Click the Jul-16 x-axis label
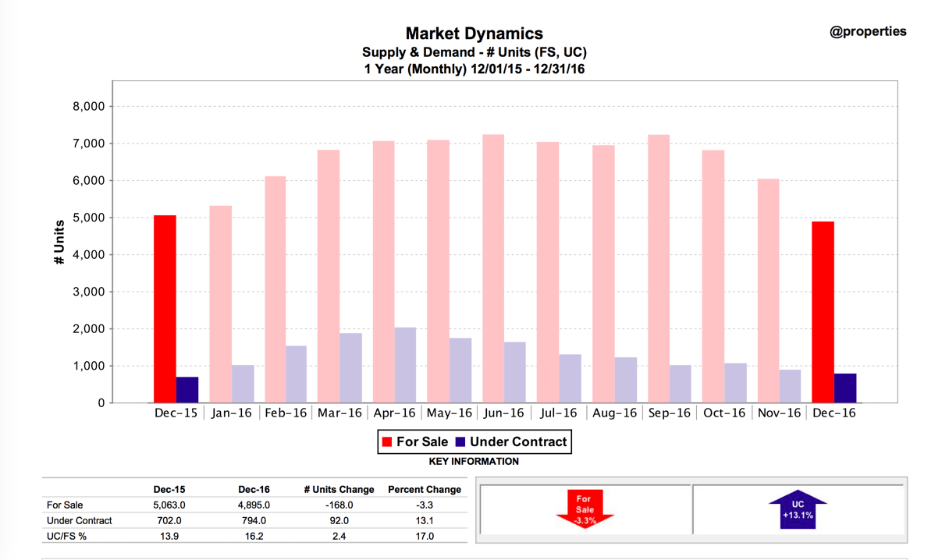Image resolution: width=949 pixels, height=560 pixels. coord(559,413)
